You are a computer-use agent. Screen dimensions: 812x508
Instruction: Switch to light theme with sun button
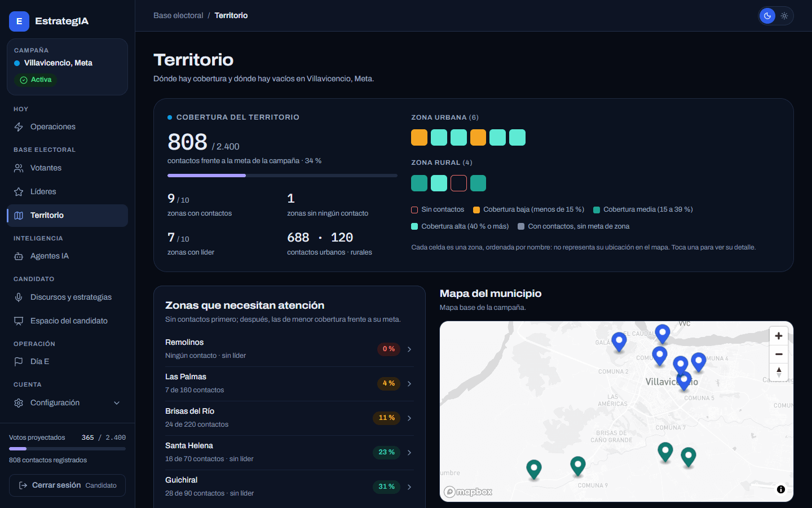pos(784,16)
